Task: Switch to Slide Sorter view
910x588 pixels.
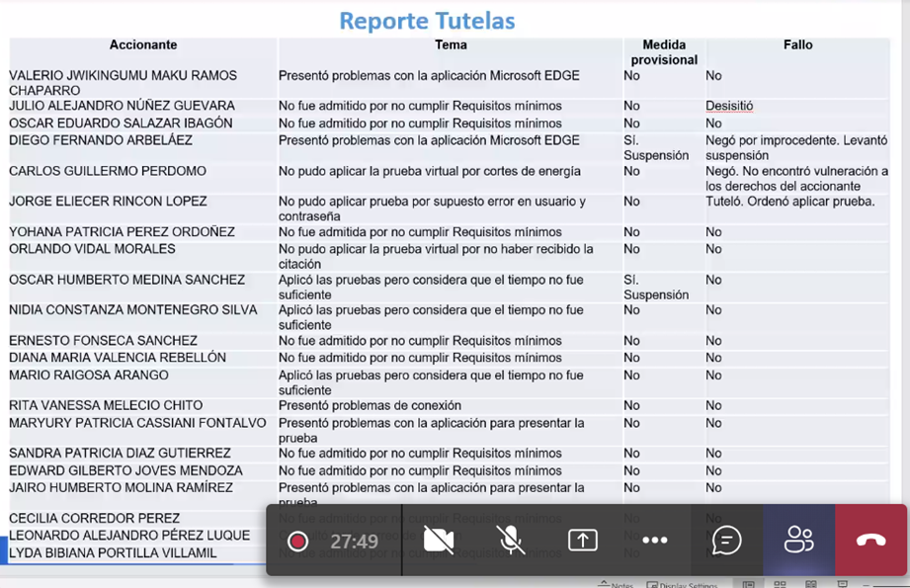Action: point(780,584)
